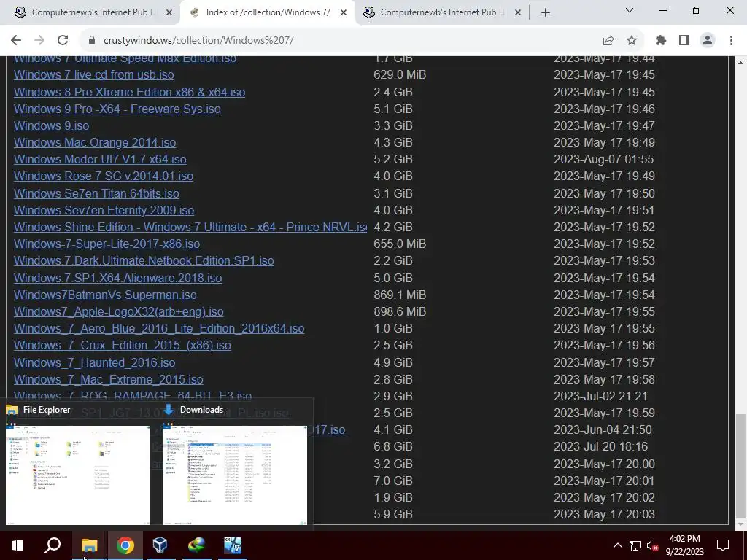Open the Chrome extensions puzzle menu
Viewport: 747px width, 560px height.
[x=661, y=41]
